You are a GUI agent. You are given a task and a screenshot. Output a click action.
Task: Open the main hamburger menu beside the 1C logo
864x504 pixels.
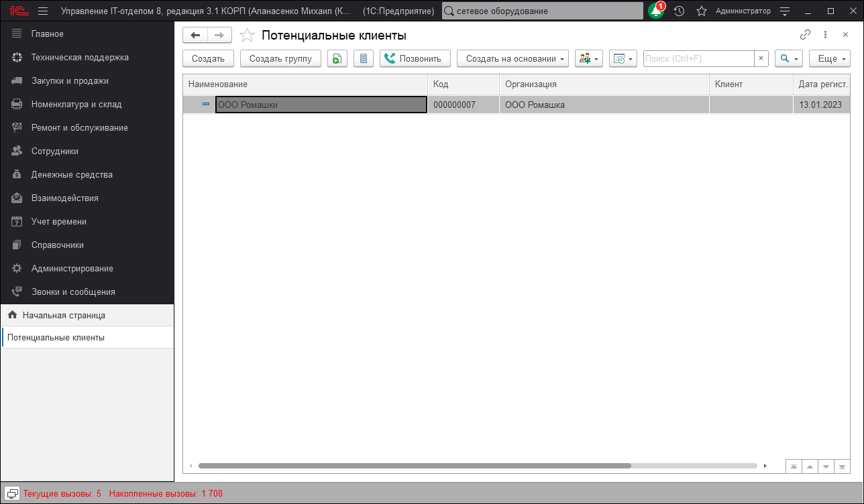point(42,11)
